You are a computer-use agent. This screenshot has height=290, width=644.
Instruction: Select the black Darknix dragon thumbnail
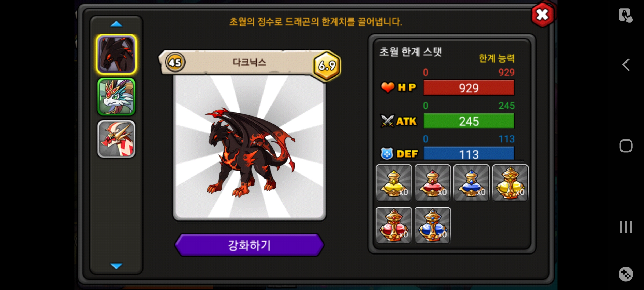coord(116,54)
